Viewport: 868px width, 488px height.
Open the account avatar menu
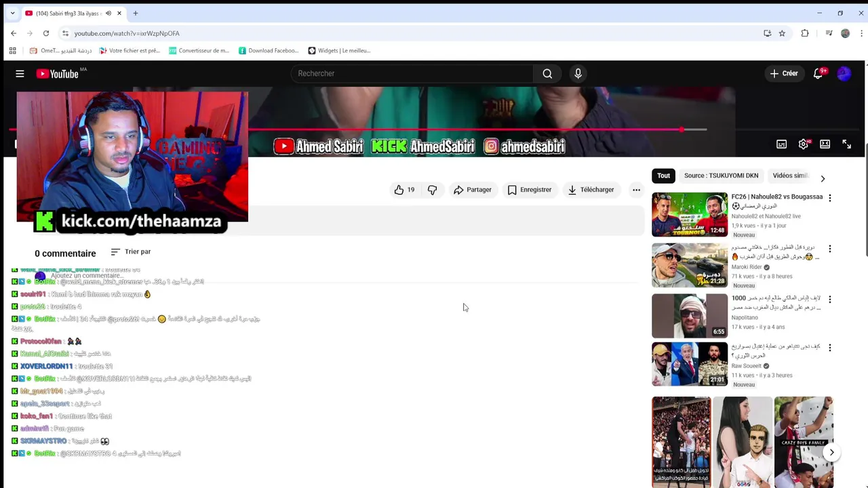[x=844, y=73]
